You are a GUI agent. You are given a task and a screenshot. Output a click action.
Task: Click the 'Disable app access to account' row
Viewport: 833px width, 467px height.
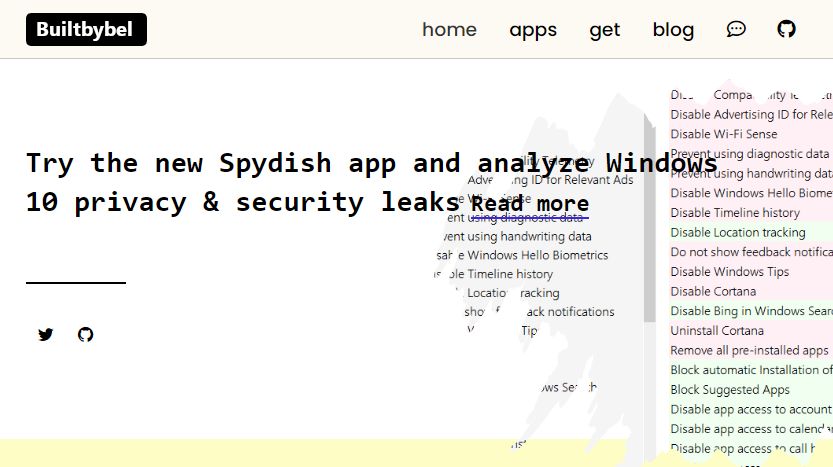(751, 409)
